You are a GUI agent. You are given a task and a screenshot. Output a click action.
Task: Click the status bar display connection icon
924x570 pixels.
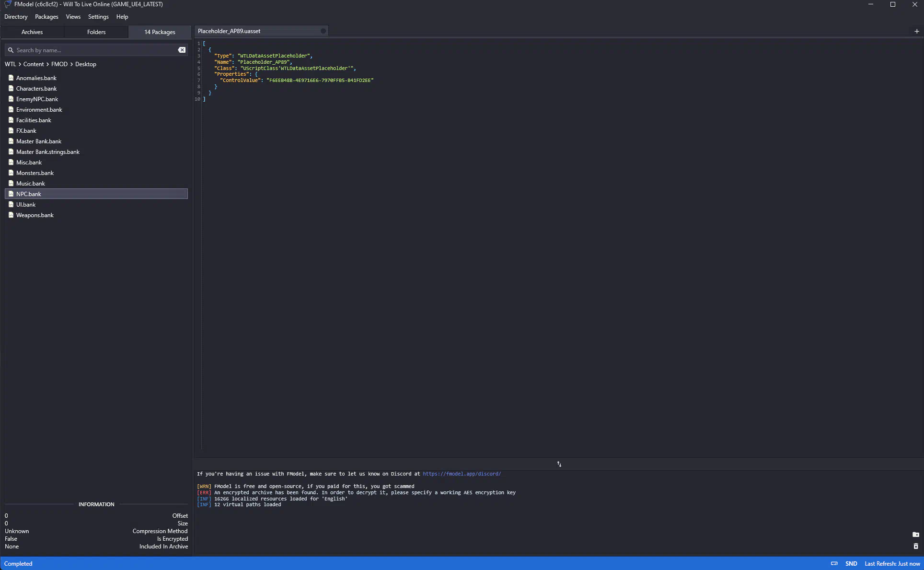(834, 563)
